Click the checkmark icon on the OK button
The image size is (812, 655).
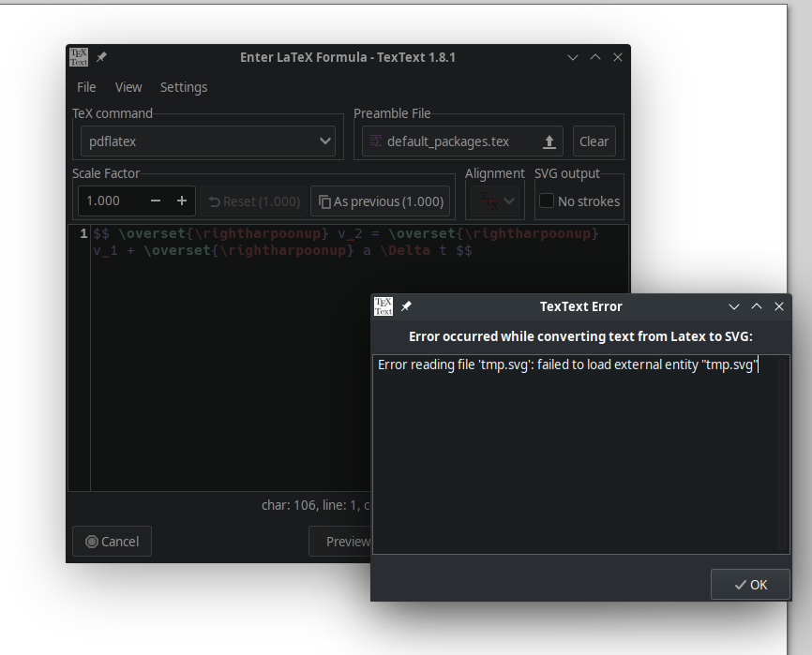tap(739, 584)
